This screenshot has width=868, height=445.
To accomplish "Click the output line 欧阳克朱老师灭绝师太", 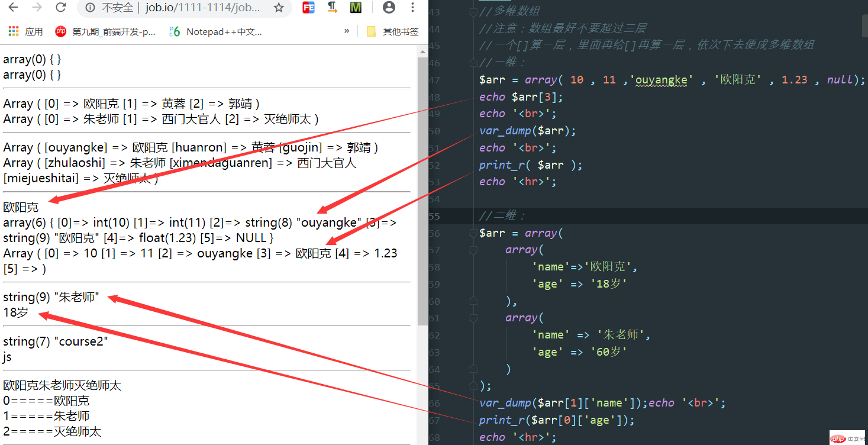I will 62,386.
